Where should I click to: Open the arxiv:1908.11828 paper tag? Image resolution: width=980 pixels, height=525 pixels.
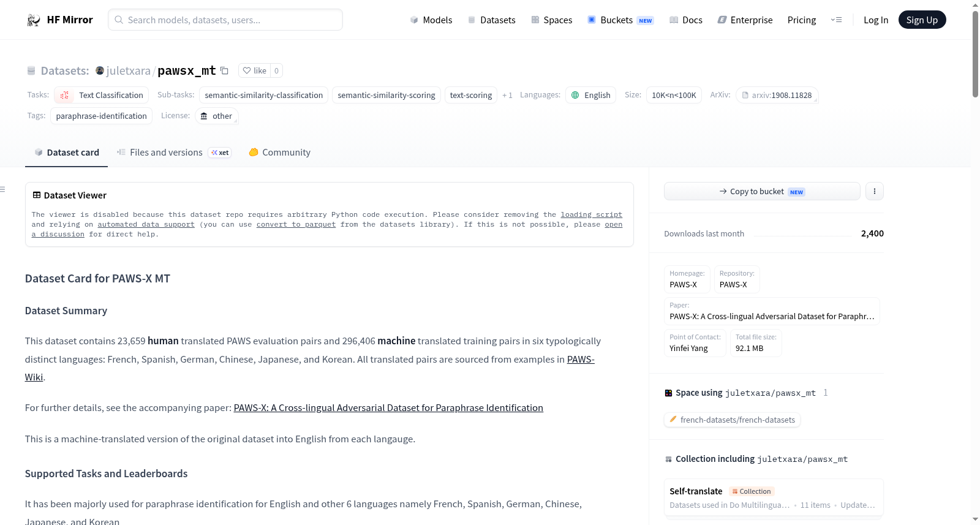777,95
